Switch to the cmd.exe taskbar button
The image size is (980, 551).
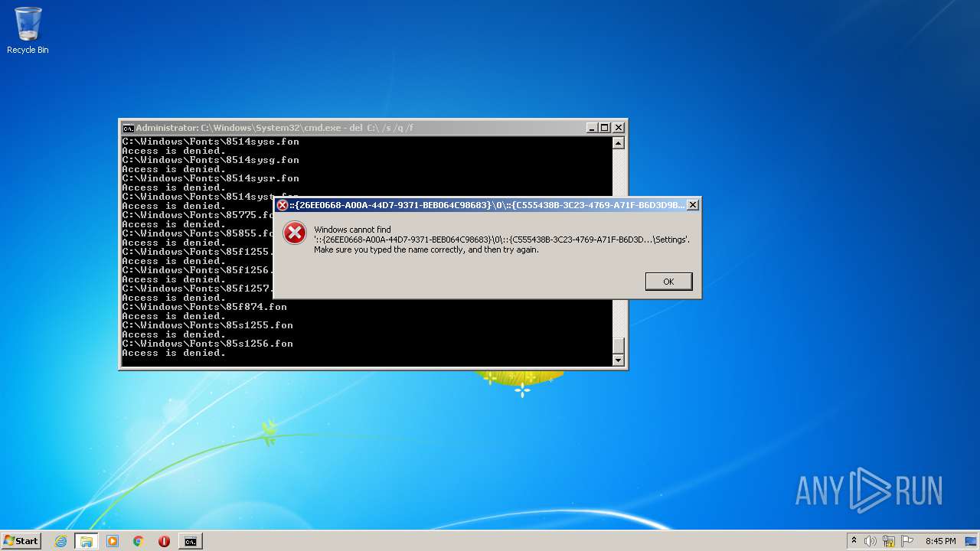[190, 541]
